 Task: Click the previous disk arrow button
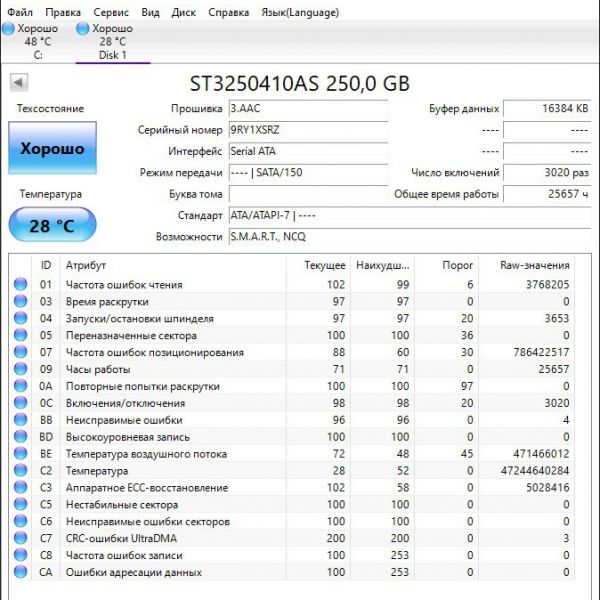click(x=19, y=82)
